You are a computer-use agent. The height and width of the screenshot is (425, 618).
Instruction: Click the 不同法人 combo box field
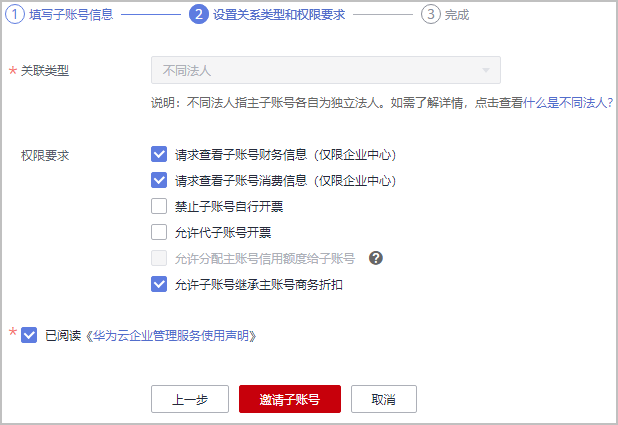click(x=326, y=70)
